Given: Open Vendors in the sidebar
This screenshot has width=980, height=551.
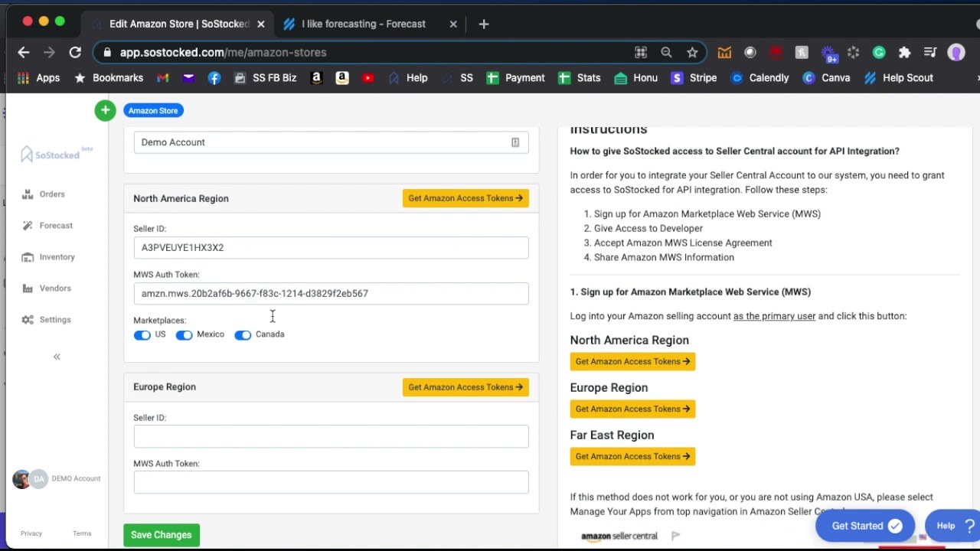Looking at the screenshot, I should point(47,289).
